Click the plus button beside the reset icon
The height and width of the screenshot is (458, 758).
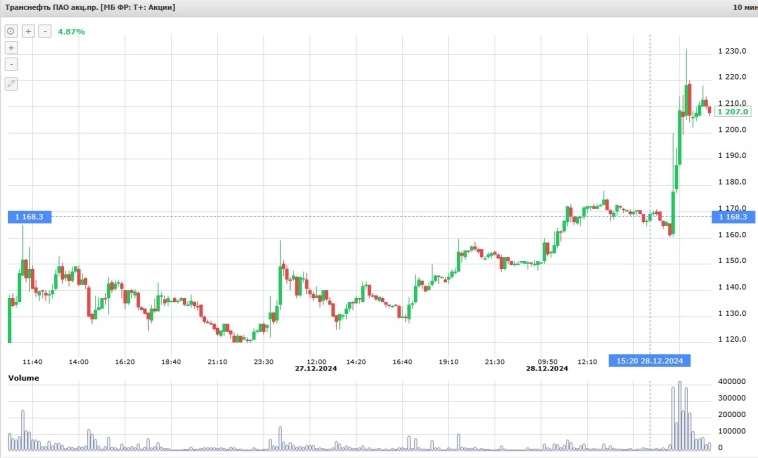tap(28, 31)
